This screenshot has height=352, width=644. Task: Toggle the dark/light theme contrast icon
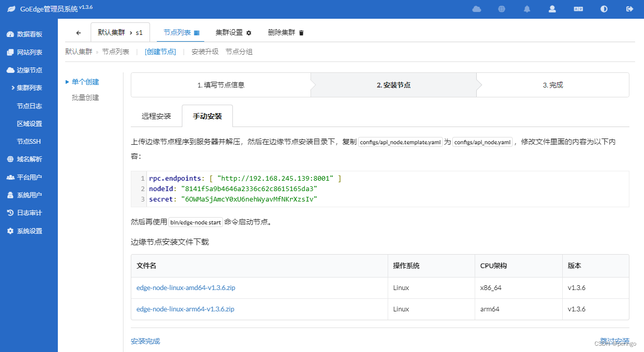[x=604, y=9]
